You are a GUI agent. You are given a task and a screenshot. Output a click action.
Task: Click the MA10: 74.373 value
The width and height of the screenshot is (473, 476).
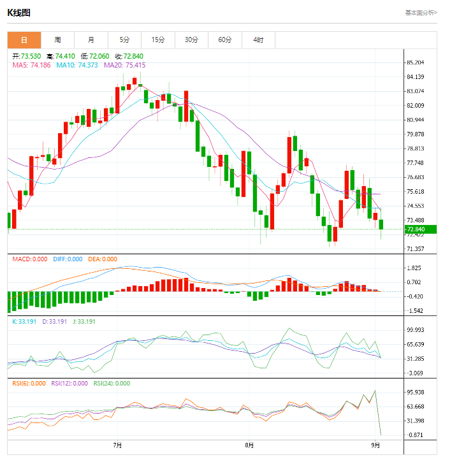click(x=77, y=65)
